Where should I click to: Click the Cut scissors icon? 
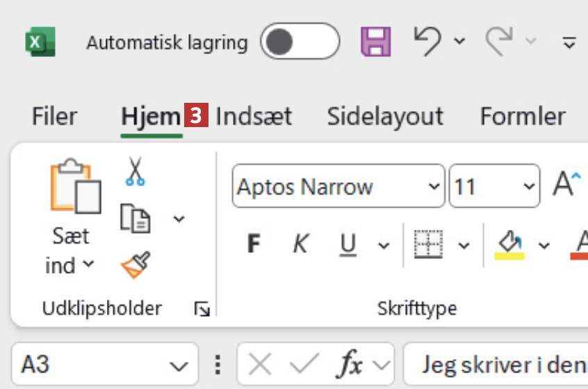pyautogui.click(x=134, y=171)
